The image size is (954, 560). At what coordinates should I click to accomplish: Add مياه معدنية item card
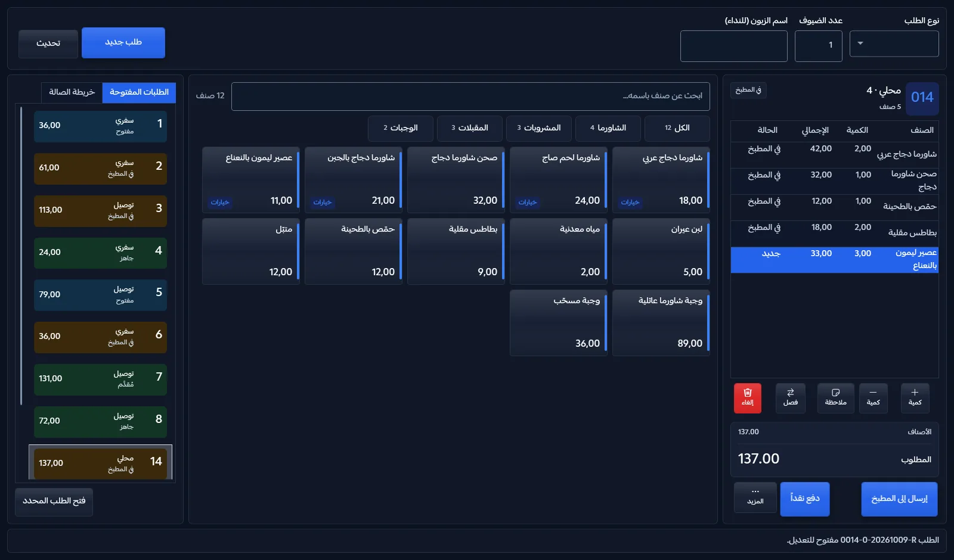559,251
